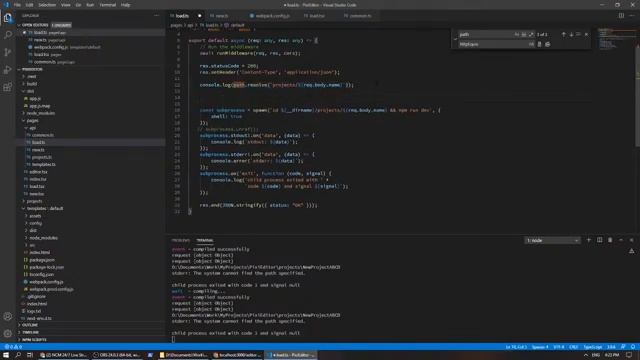Image resolution: width=640 pixels, height=360 pixels.
Task: Click the Replace single match icon
Action: [x=540, y=44]
